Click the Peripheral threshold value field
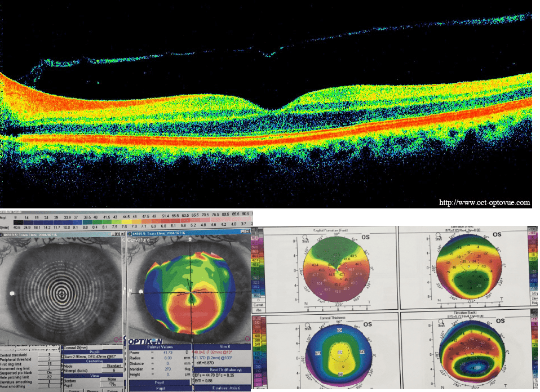The width and height of the screenshot is (540, 392). pyautogui.click(x=49, y=359)
